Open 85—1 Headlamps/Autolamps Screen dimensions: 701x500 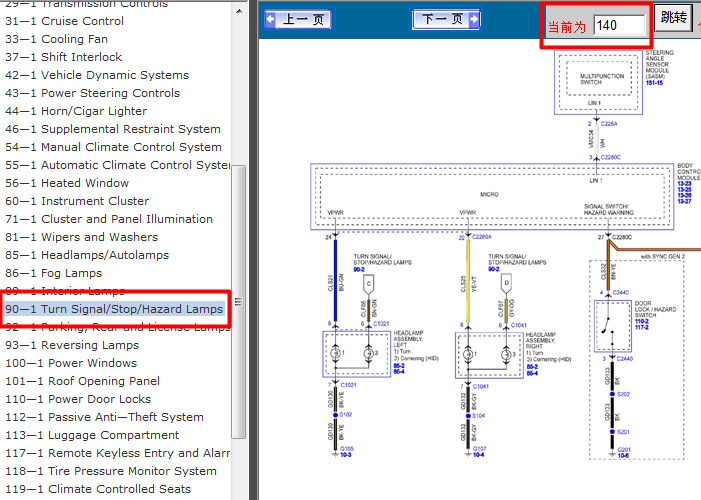click(x=87, y=254)
